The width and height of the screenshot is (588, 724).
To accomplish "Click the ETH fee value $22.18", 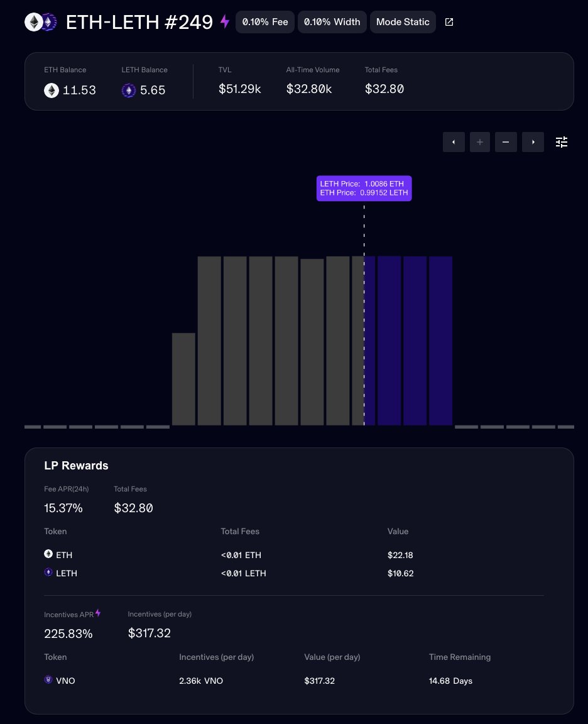I will [x=400, y=555].
